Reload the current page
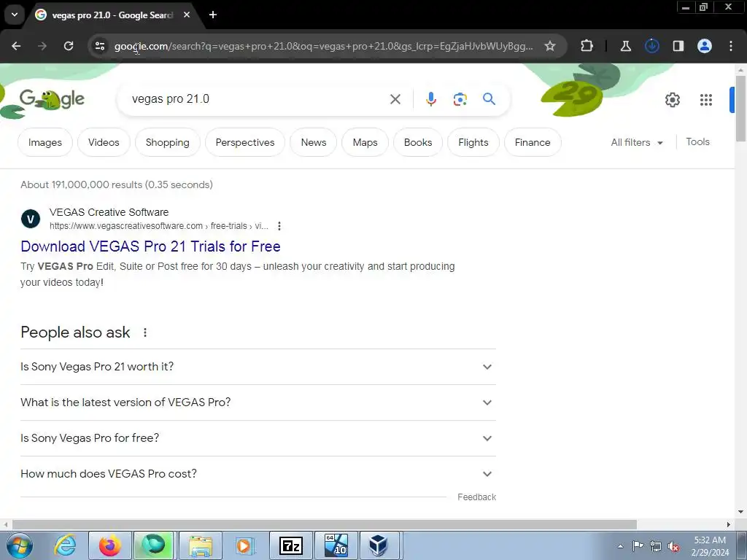Screen dimensions: 747x560 click(69, 46)
